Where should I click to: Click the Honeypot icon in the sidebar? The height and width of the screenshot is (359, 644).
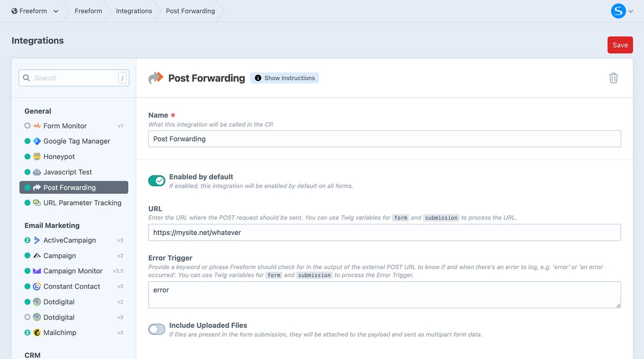(35, 156)
